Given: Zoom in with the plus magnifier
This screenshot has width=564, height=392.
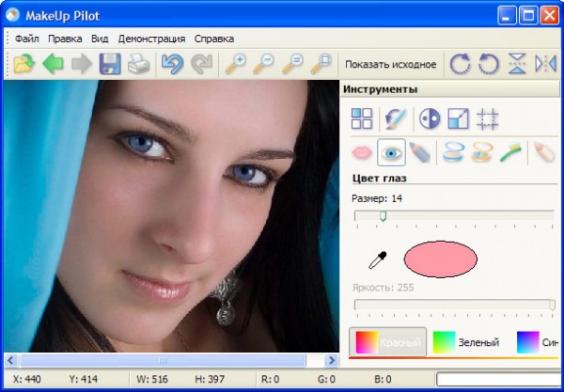Looking at the screenshot, I should (x=236, y=64).
